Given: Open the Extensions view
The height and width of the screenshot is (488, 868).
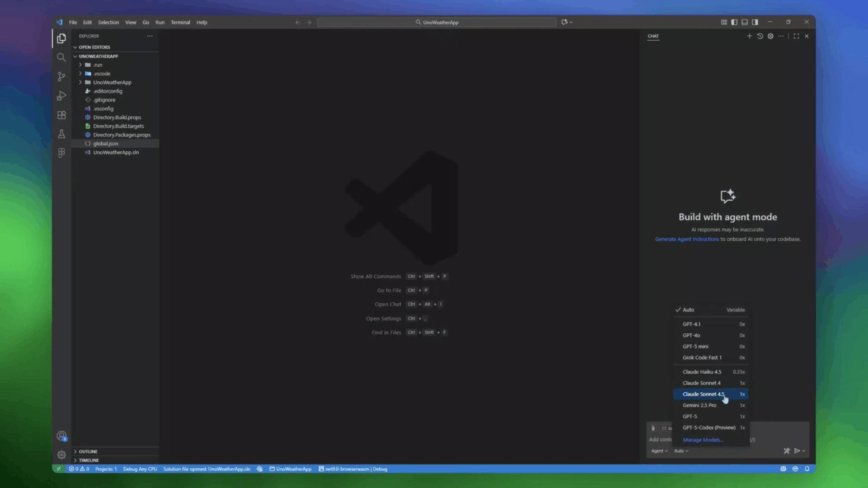Looking at the screenshot, I should pyautogui.click(x=61, y=115).
